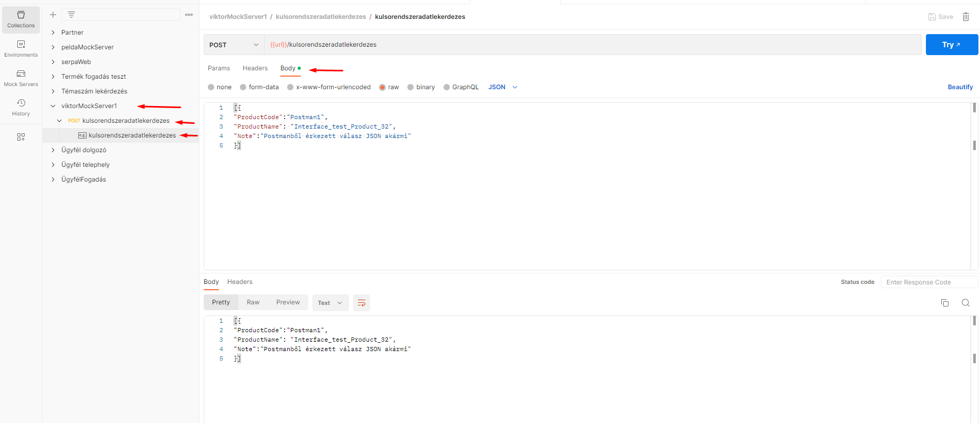Open the POST method dropdown
Viewport: 980px width, 423px height.
234,45
